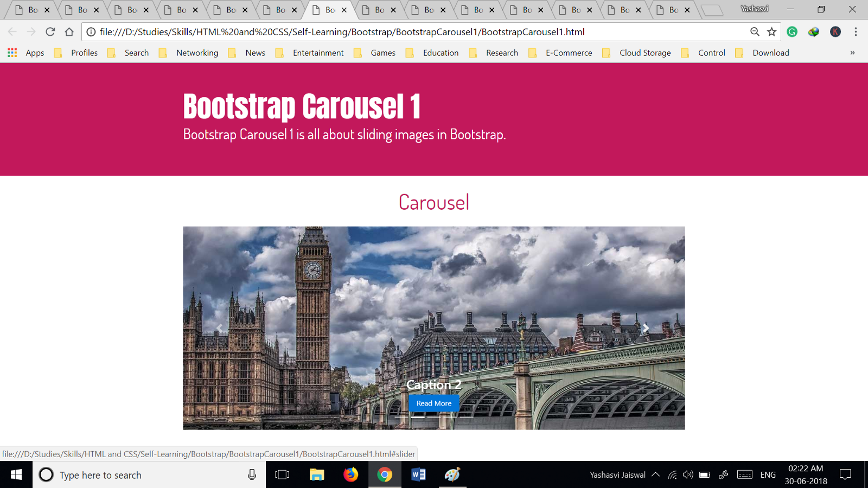Screen dimensions: 868x488
Task: Launch Firefox from the taskbar
Action: pos(351,475)
